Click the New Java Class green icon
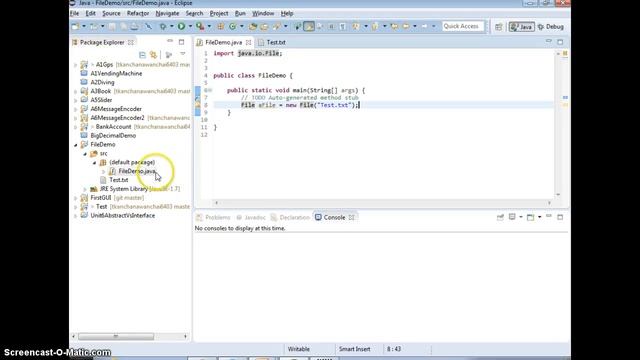 [x=233, y=27]
